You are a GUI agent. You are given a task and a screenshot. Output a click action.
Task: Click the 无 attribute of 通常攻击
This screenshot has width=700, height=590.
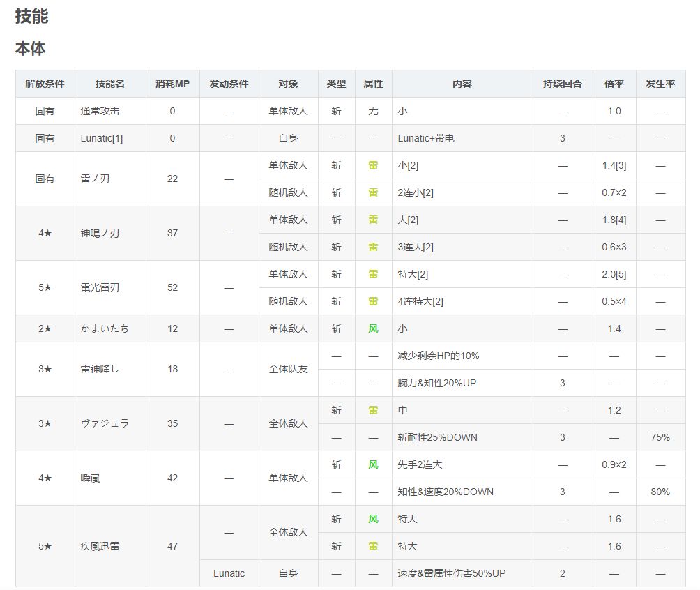(x=373, y=111)
